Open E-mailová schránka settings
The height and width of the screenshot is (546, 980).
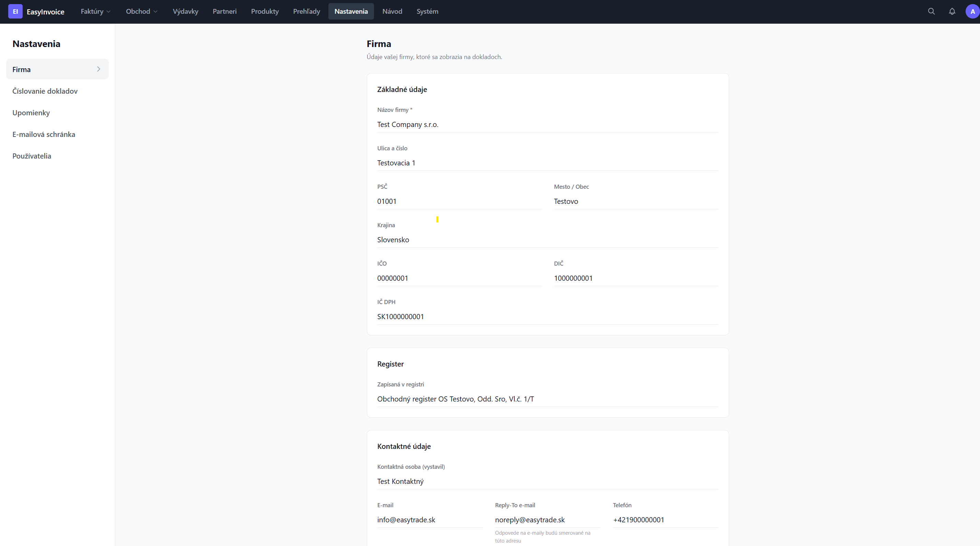click(x=44, y=134)
